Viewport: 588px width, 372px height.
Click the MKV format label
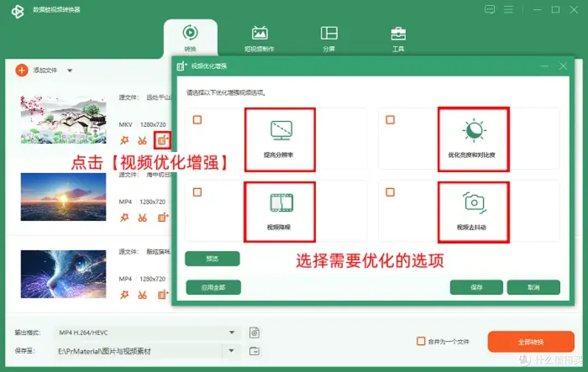click(126, 125)
